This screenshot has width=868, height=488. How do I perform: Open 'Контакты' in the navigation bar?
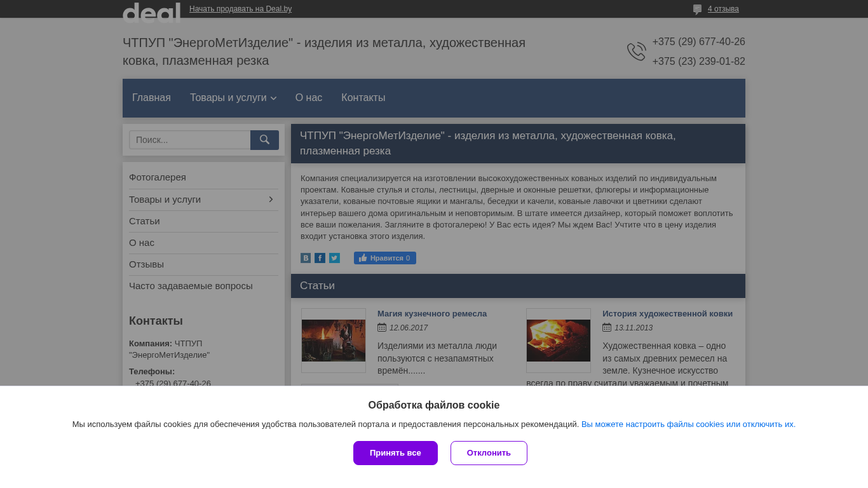tap(363, 98)
